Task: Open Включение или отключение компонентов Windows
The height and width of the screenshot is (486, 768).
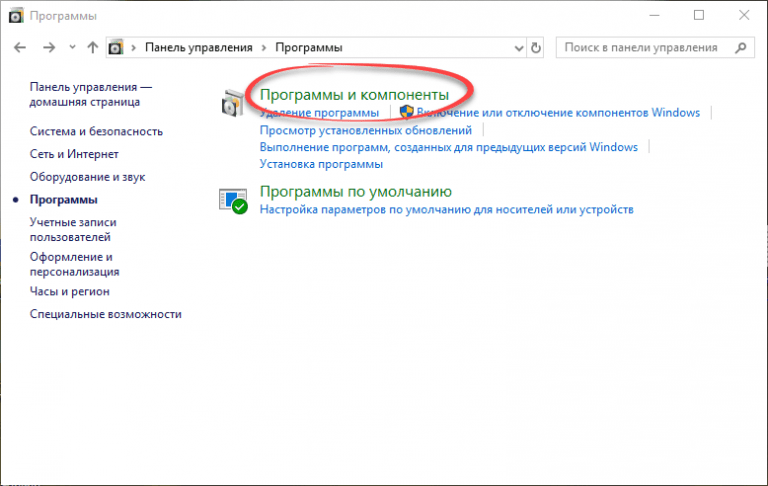Action: [558, 113]
